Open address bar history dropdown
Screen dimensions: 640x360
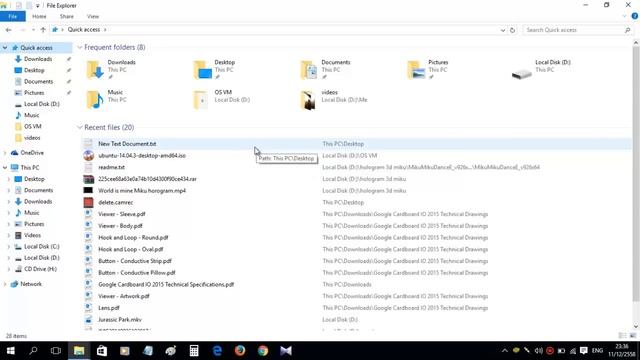[x=502, y=30]
